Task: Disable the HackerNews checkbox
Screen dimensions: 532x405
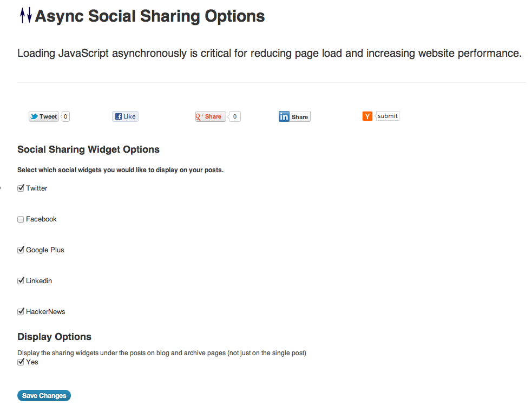Action: [x=21, y=312]
